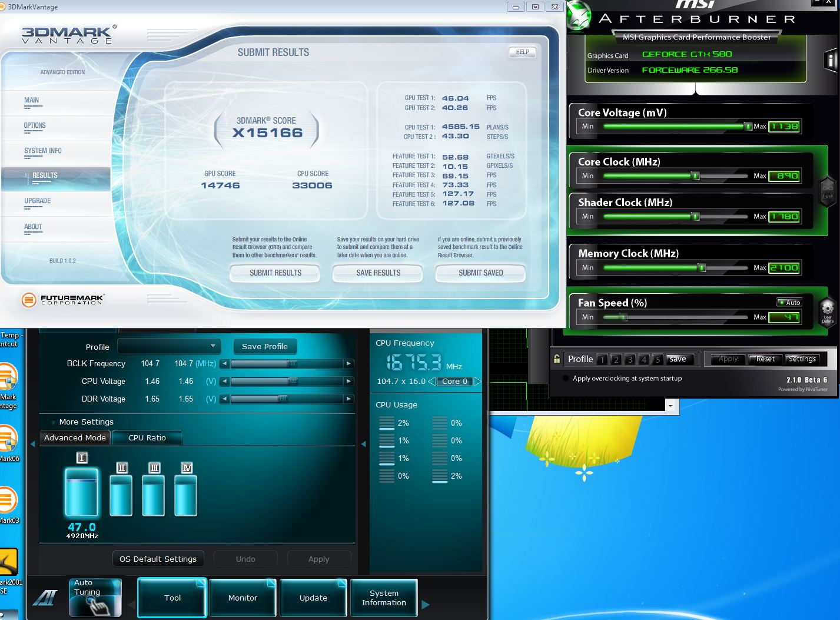Click Save Profile in AI Suite
Viewport: 840px width, 620px height.
[265, 346]
